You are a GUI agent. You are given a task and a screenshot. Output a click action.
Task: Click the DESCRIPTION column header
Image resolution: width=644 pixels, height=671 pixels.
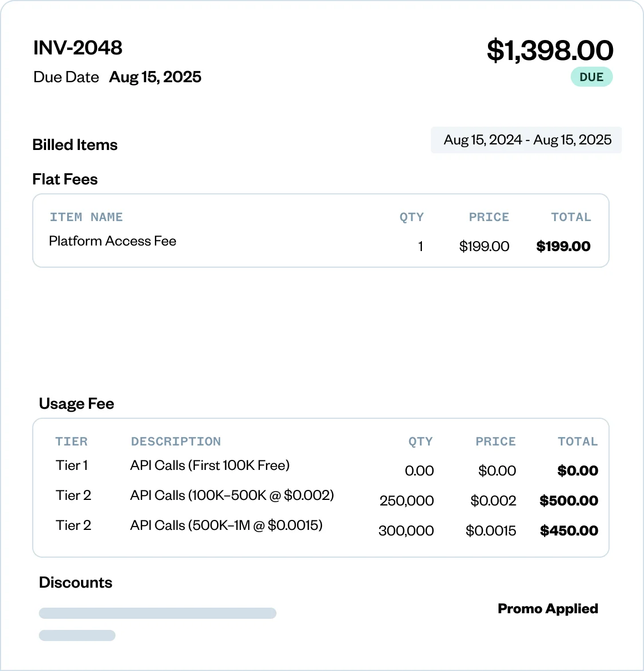coord(175,442)
